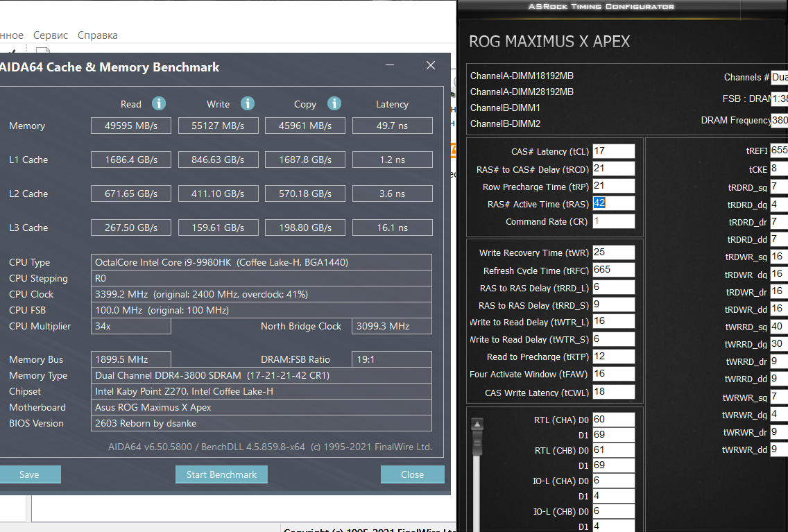Click the RAS# to CAS# Delay (tRCD) field
Image resolution: width=788 pixels, height=532 pixels.
point(614,169)
